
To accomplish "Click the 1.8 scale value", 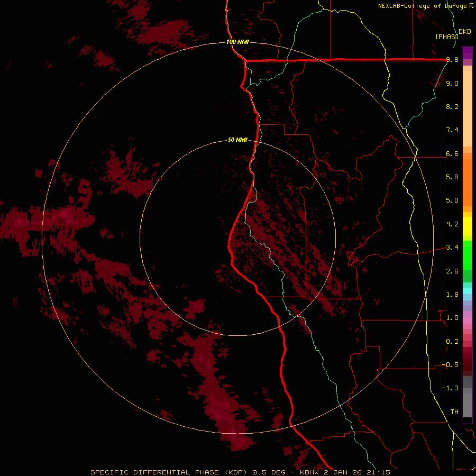I will click(x=452, y=295).
